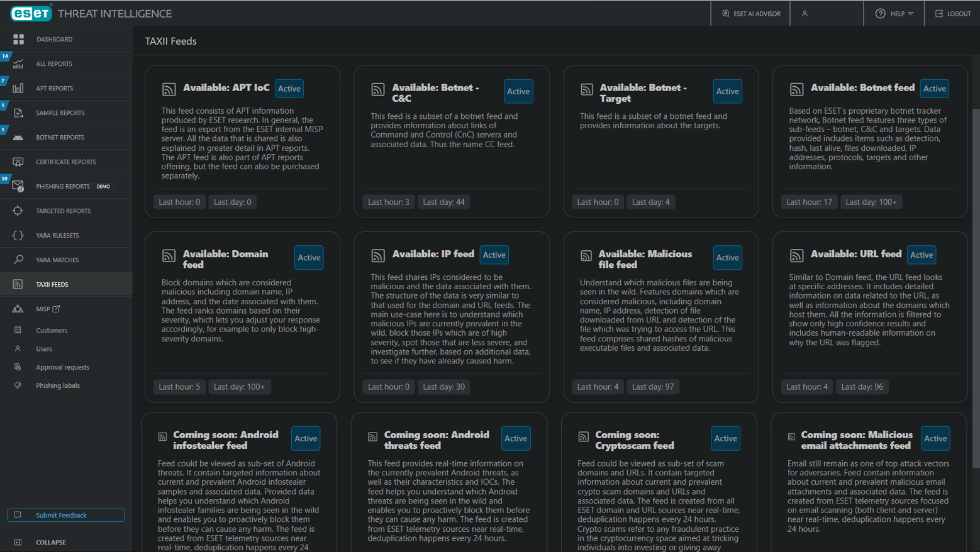Click the YARA Matches magnifier icon
Image resolution: width=980 pixels, height=552 pixels.
pyautogui.click(x=18, y=260)
